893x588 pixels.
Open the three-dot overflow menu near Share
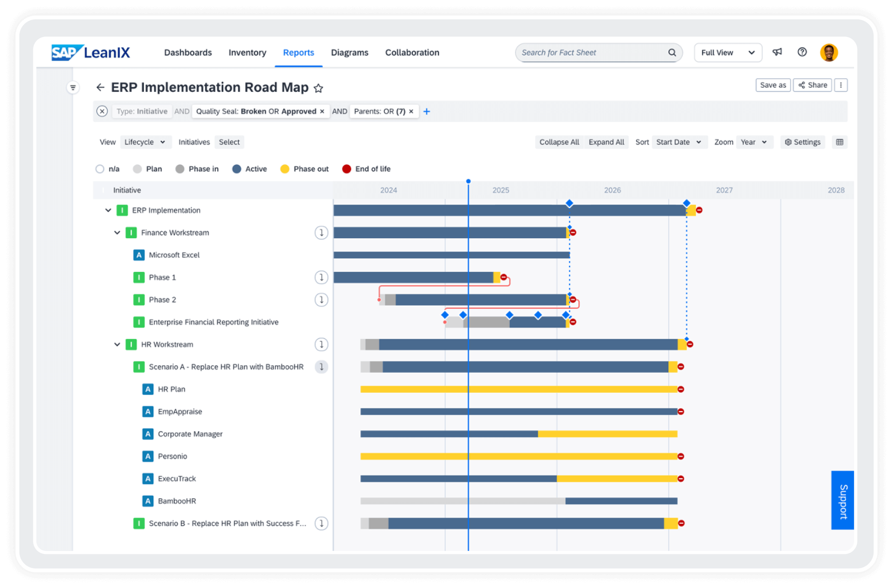[841, 85]
